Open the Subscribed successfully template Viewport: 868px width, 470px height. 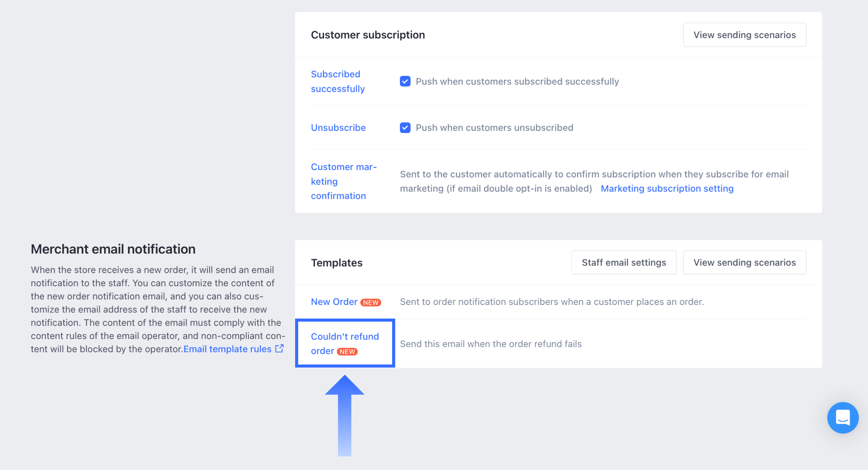(338, 81)
